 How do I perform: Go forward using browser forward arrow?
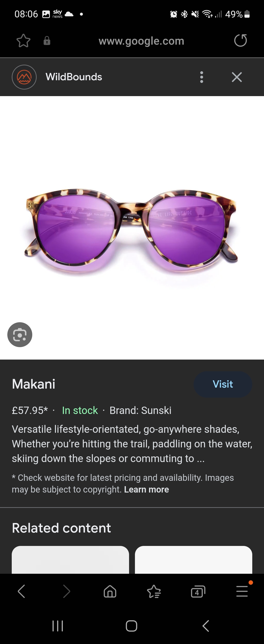66,591
